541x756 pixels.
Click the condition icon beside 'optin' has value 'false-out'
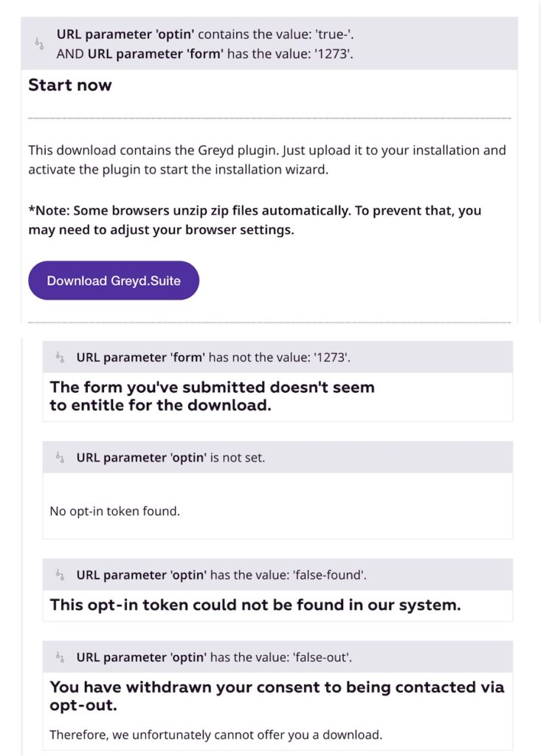(x=61, y=656)
